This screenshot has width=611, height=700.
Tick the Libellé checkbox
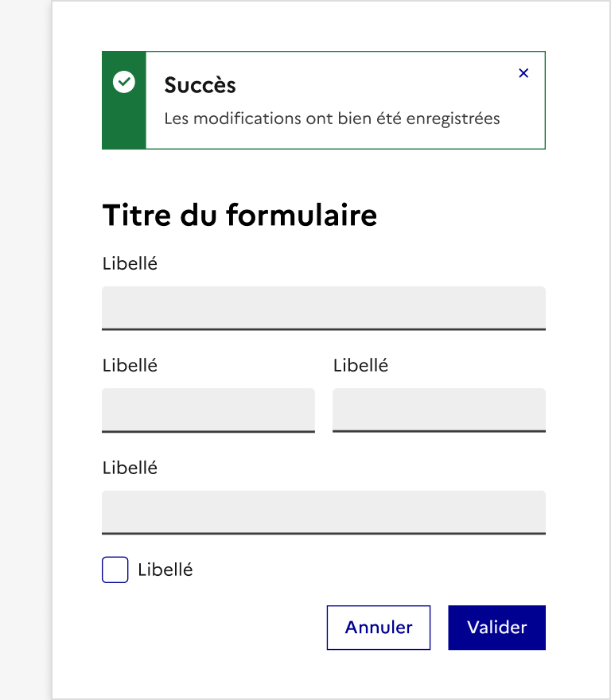click(x=115, y=570)
